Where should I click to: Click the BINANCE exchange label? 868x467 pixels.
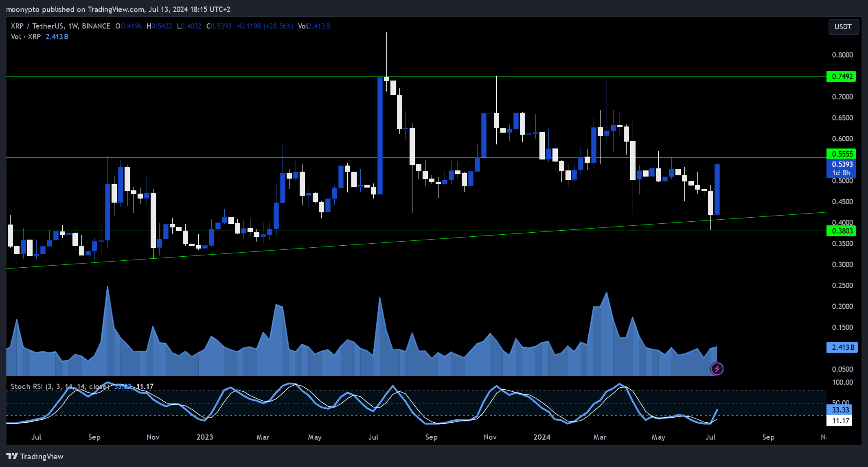96,26
